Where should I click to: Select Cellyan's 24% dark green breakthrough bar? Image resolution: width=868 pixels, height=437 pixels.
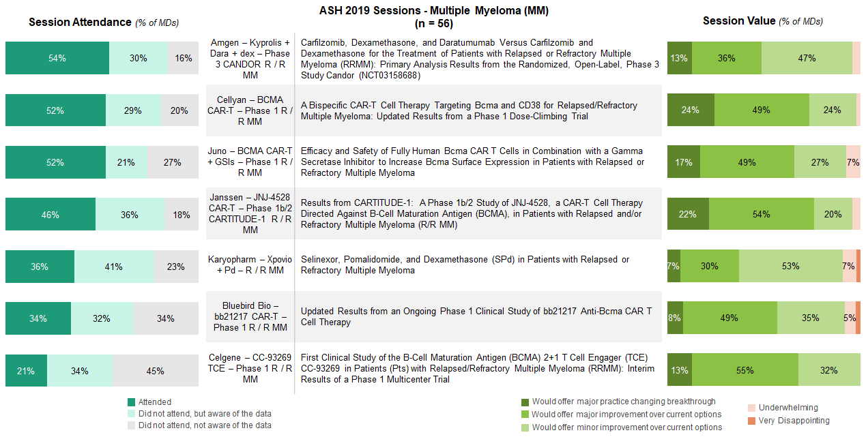click(x=691, y=110)
